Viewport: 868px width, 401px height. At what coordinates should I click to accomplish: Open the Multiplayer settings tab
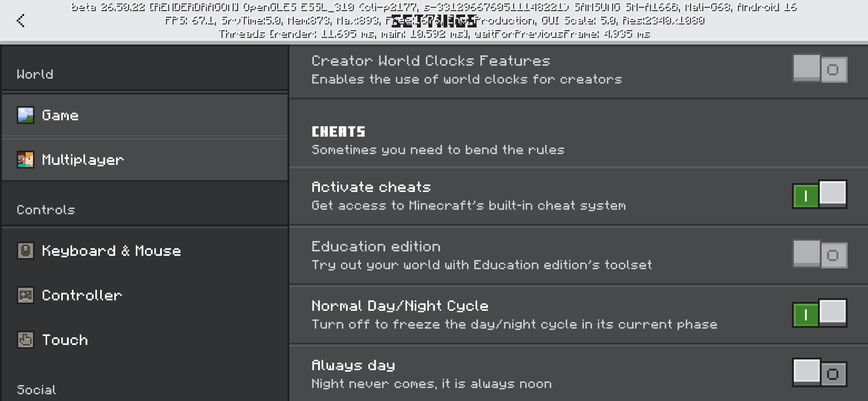coord(145,160)
